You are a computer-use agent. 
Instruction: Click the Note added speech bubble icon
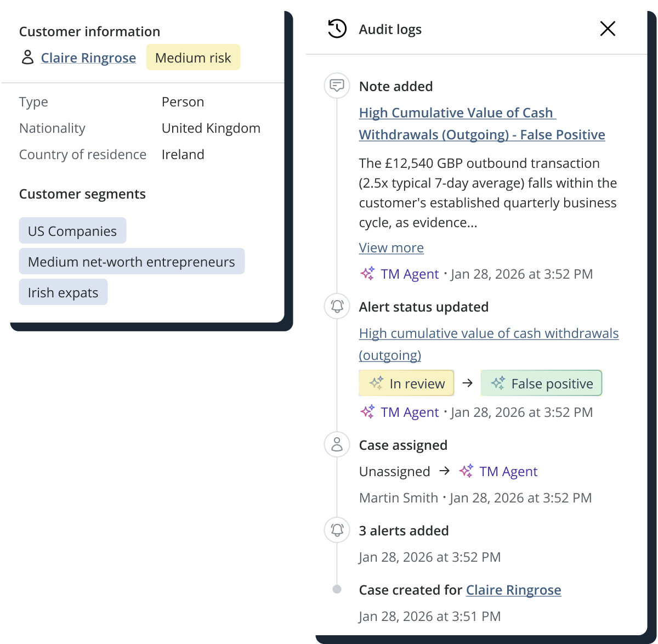[337, 86]
